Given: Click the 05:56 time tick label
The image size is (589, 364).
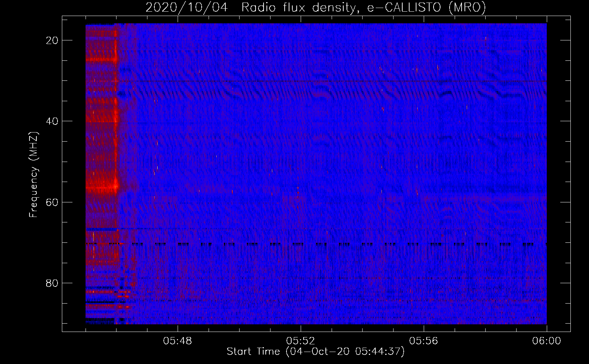Looking at the screenshot, I should click(424, 341).
